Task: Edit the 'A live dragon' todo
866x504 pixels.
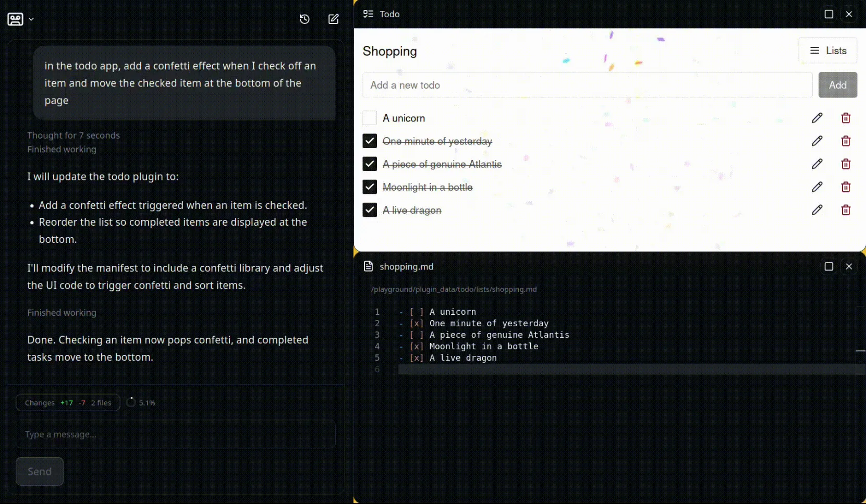Action: 817,210
